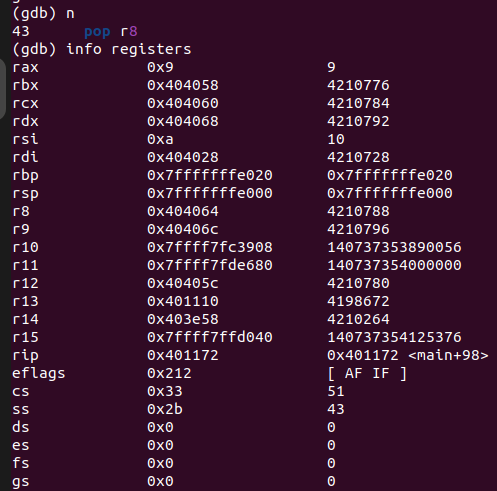Click the 'pop r8' source line
Viewport: 497px width, 491px height.
[111, 31]
